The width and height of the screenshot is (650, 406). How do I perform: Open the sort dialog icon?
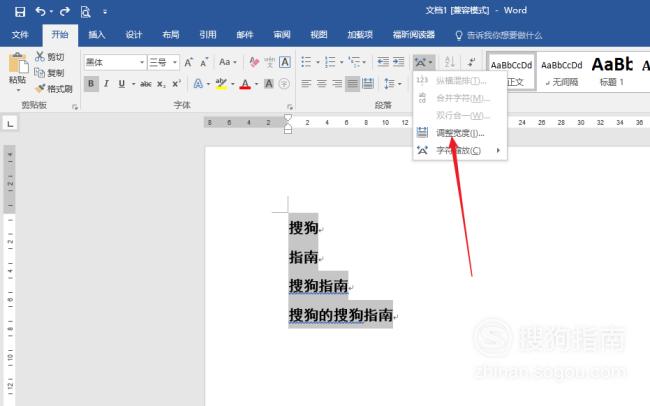click(x=450, y=62)
